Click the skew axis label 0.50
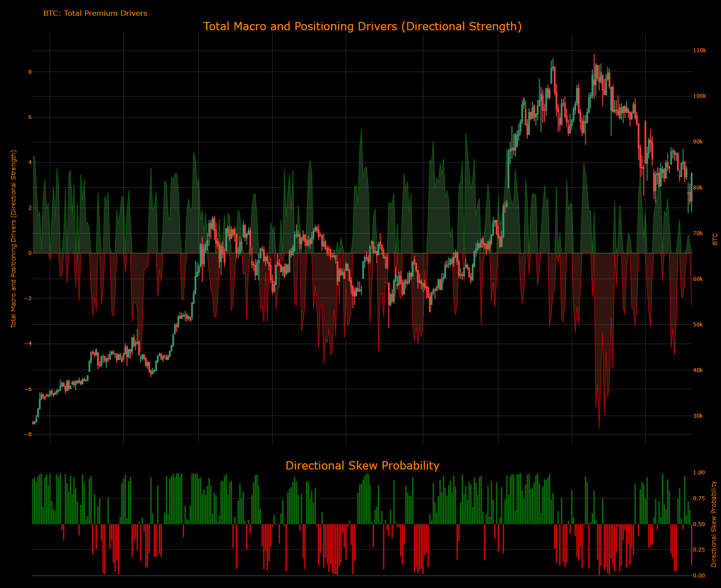 [x=699, y=524]
